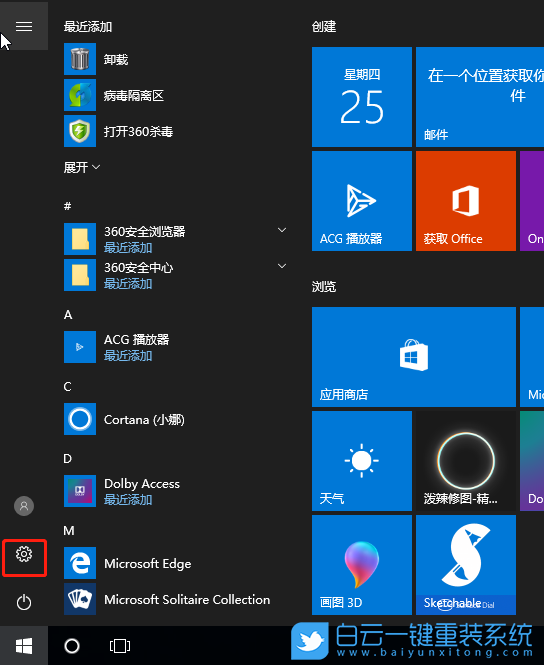Click the Cortana (小娜) text label
544x665 pixels.
point(144,419)
